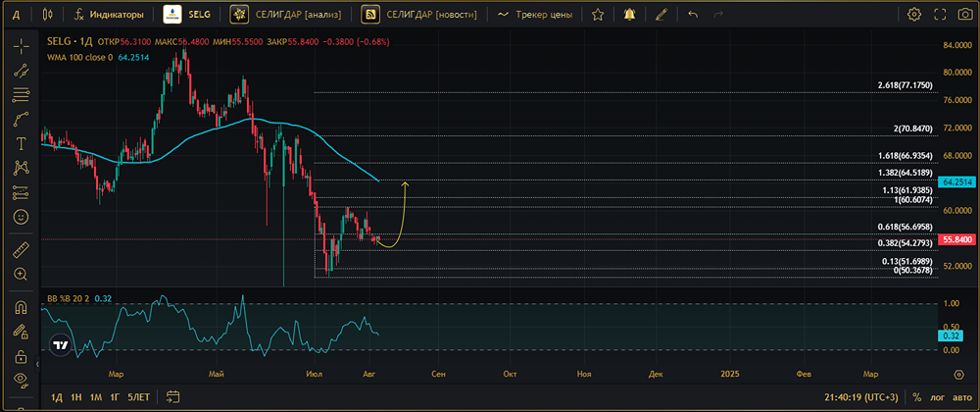Select the 1М date range button
Viewport: 980px width, 412px height.
[x=96, y=397]
